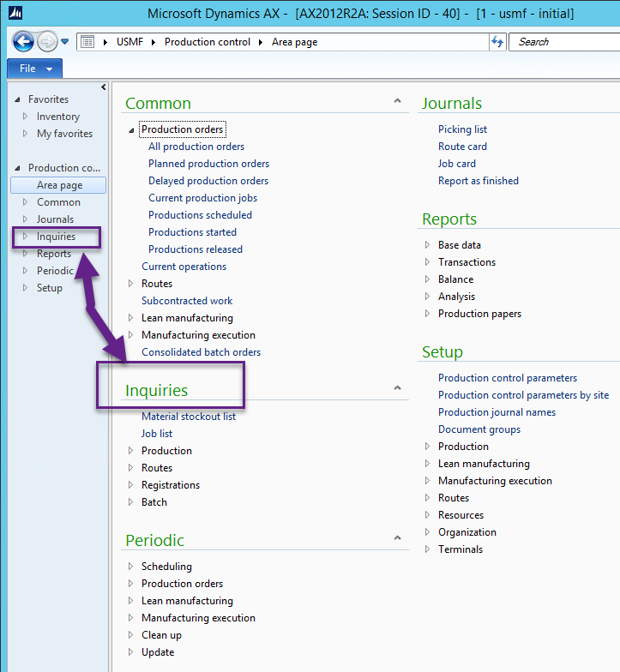The height and width of the screenshot is (672, 620).
Task: Open Job card journal
Action: click(456, 164)
